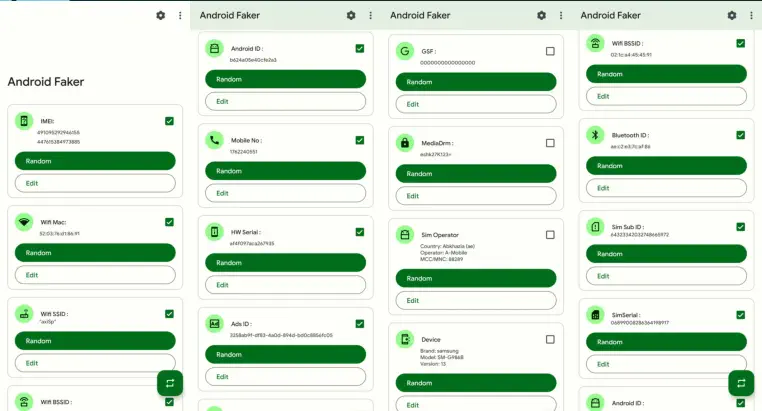Click the Device phone icon
This screenshot has width=762, height=411.
[404, 339]
